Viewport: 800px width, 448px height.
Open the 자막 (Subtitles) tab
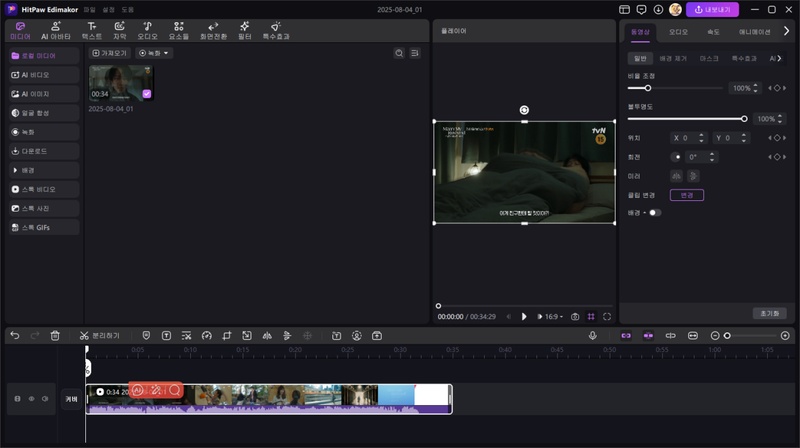(x=119, y=31)
